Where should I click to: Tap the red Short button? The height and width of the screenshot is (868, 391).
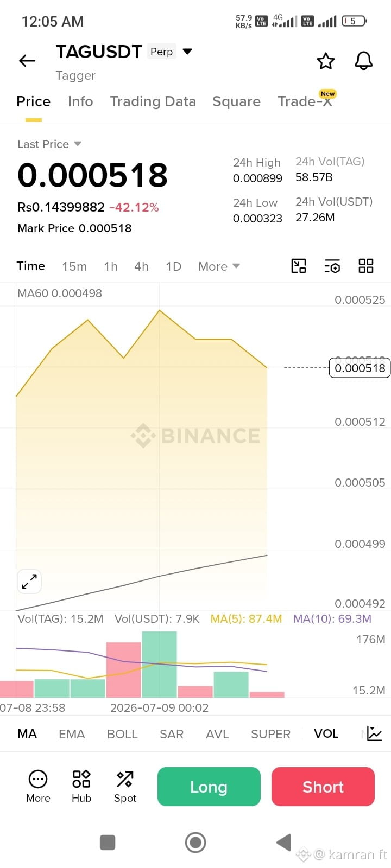coord(323,787)
